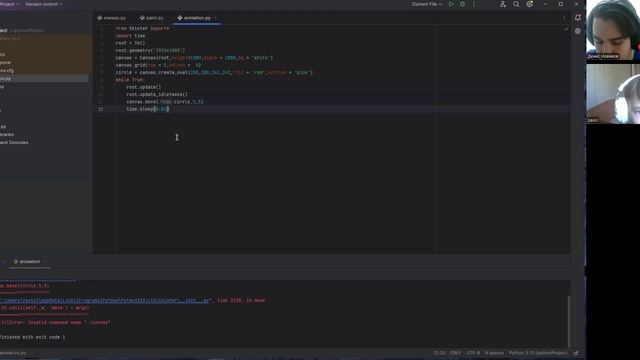Image resolution: width=640 pixels, height=360 pixels.
Task: Click the UTF-8 encoding in the status bar
Action: (473, 353)
